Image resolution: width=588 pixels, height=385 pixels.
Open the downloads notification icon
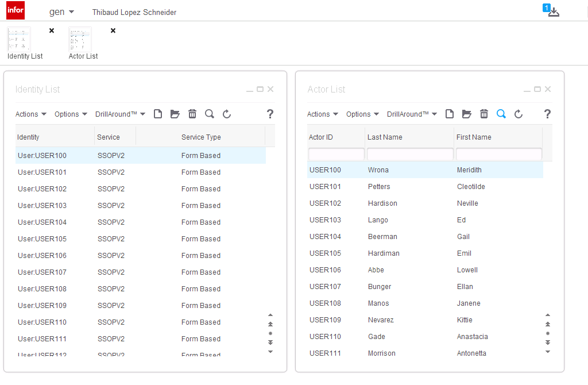tap(552, 11)
